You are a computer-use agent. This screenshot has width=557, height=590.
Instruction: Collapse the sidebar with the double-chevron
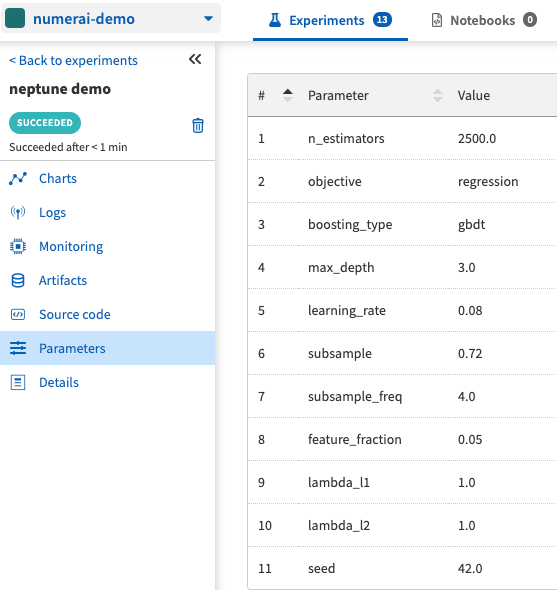pos(195,59)
